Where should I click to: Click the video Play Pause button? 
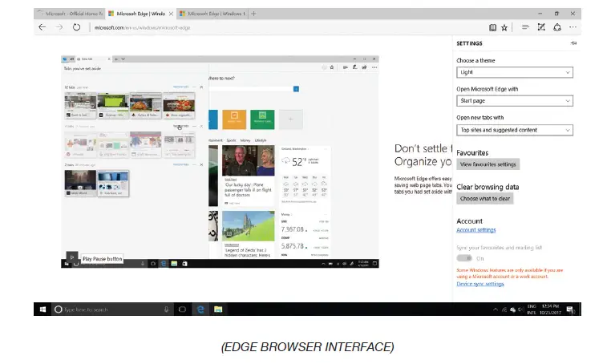pos(71,257)
